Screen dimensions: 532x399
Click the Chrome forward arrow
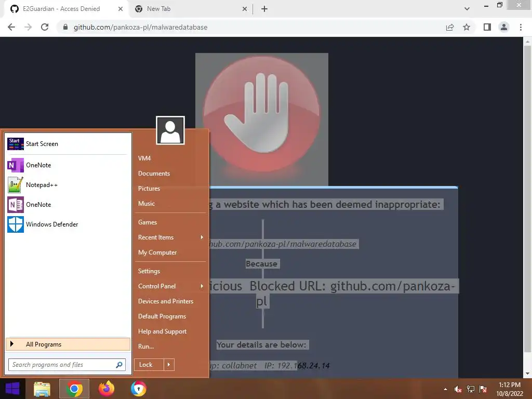pos(28,27)
